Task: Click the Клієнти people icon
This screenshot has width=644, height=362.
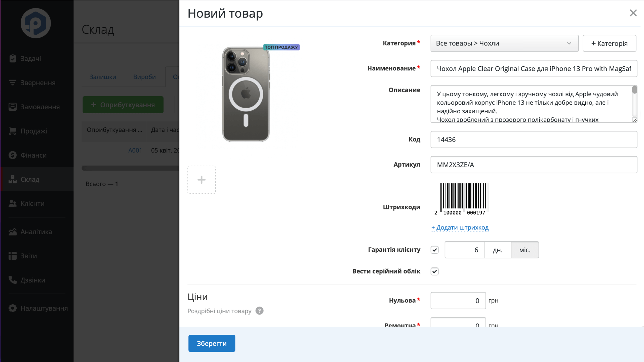Action: (13, 203)
